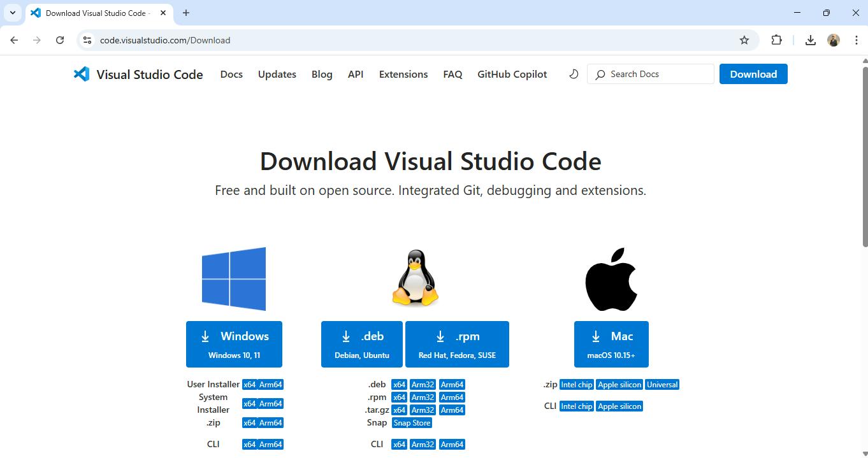Click the Linux penguin icon
The image size is (868, 458).
pos(416,278)
